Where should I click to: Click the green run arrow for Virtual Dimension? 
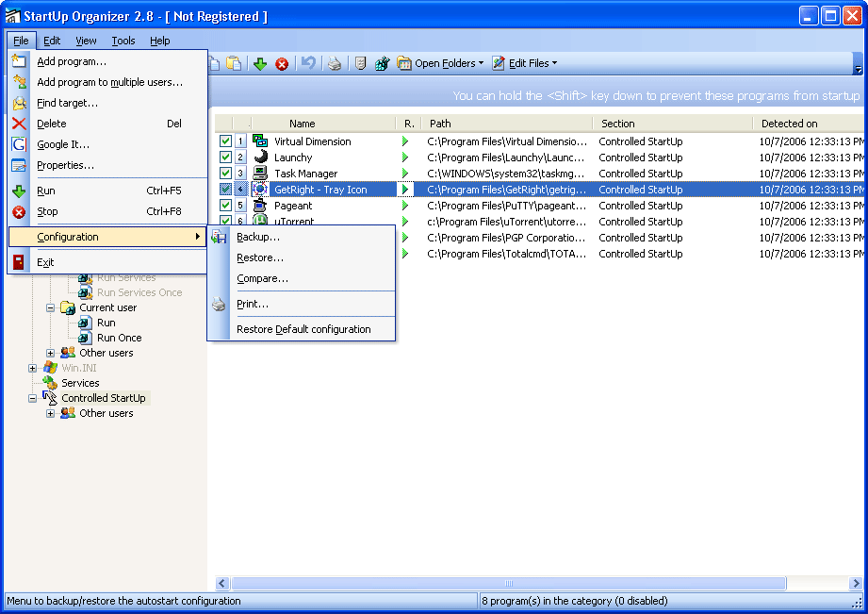(x=405, y=141)
